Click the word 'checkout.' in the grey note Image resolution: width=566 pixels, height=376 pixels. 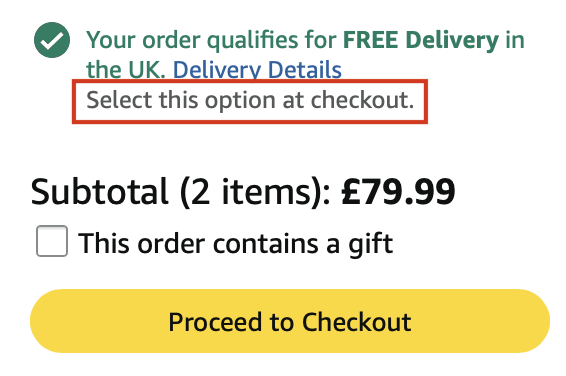click(362, 100)
